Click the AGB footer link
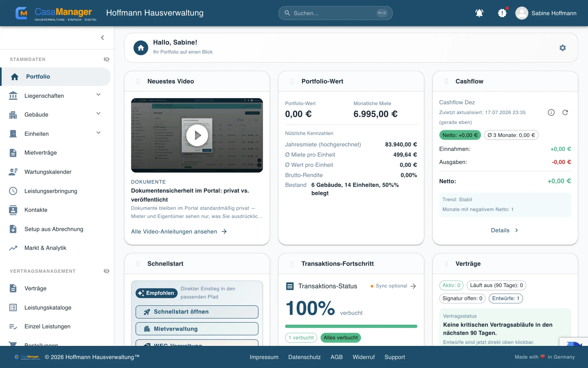 (x=337, y=357)
